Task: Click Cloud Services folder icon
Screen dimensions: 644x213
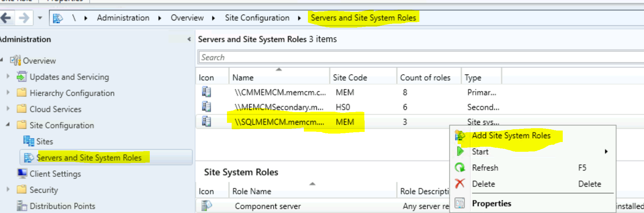Action: [21, 109]
